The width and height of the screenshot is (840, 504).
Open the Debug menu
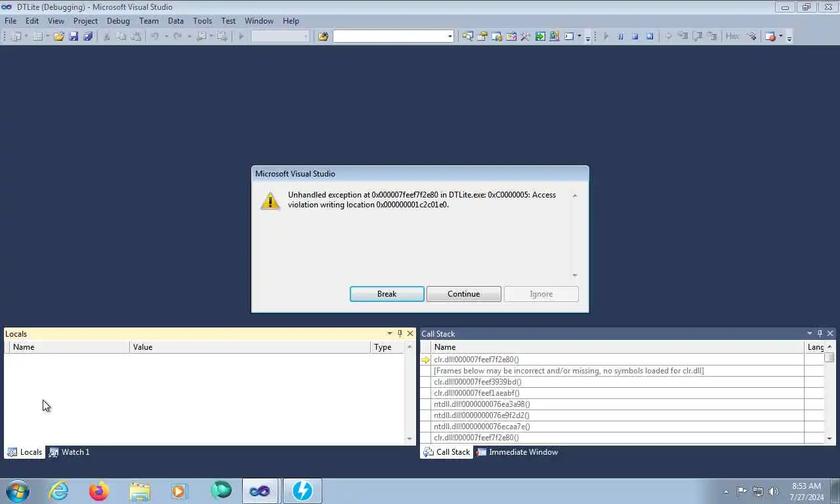(x=118, y=20)
